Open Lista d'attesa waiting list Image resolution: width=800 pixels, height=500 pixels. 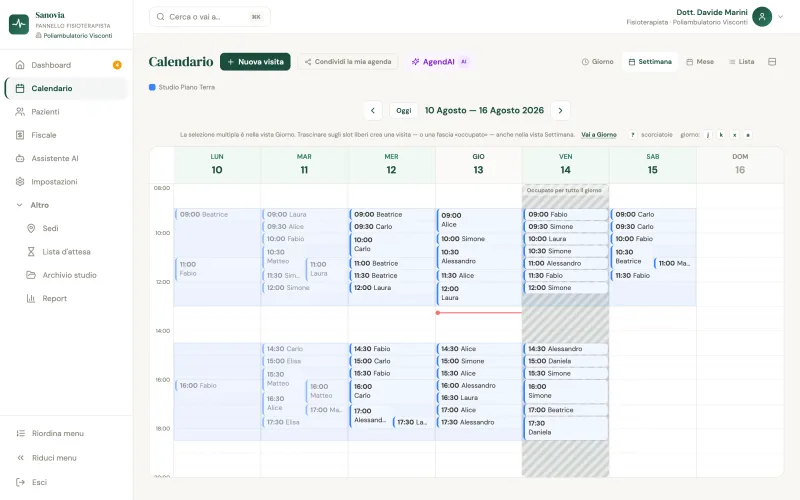coord(71,252)
